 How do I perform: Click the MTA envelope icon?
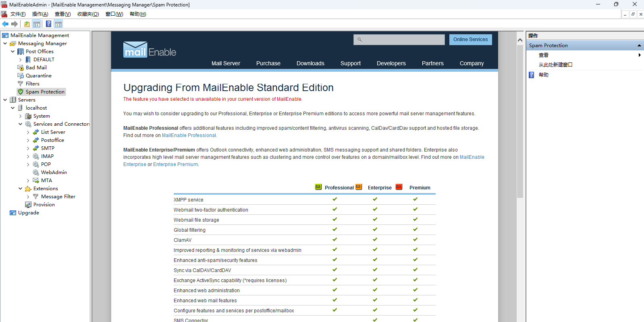coord(36,181)
